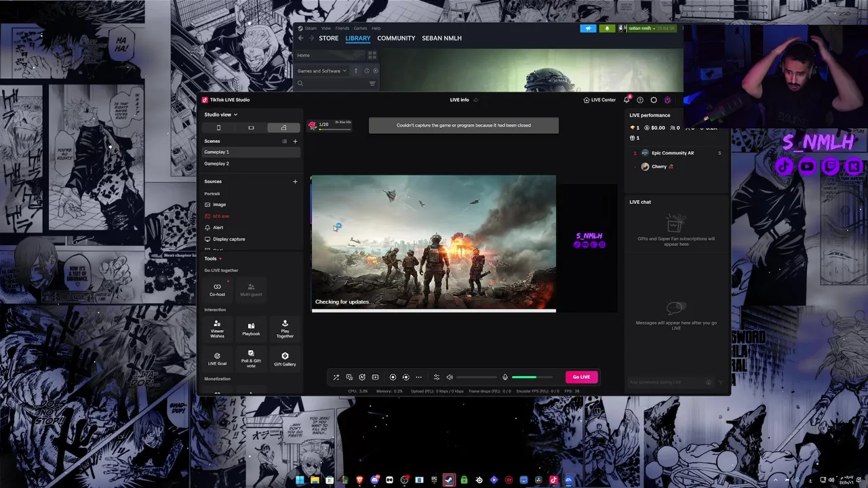Open Steam from the taskbar
The width and height of the screenshot is (868, 488).
coord(449,480)
